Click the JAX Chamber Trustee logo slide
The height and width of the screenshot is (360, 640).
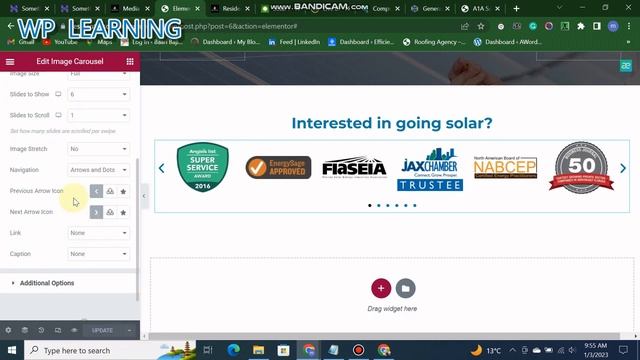point(430,169)
